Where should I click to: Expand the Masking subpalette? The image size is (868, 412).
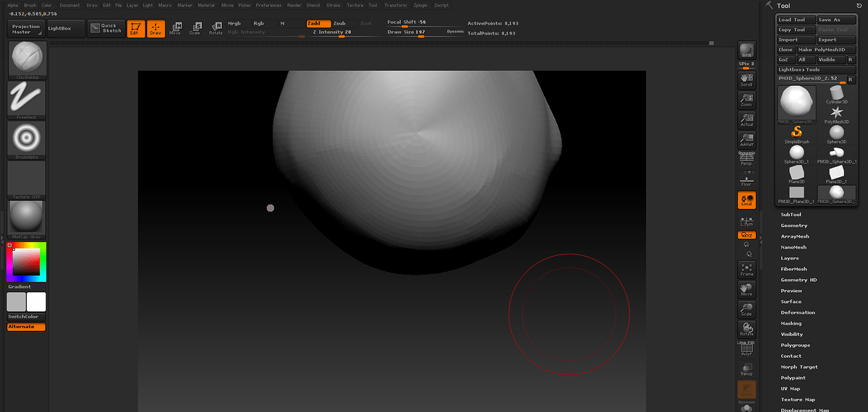[x=791, y=323]
